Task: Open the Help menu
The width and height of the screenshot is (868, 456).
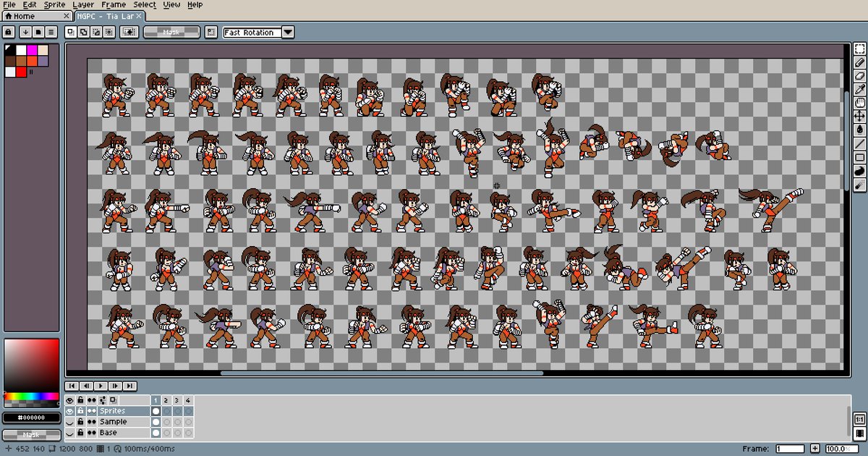Action: pyautogui.click(x=195, y=4)
